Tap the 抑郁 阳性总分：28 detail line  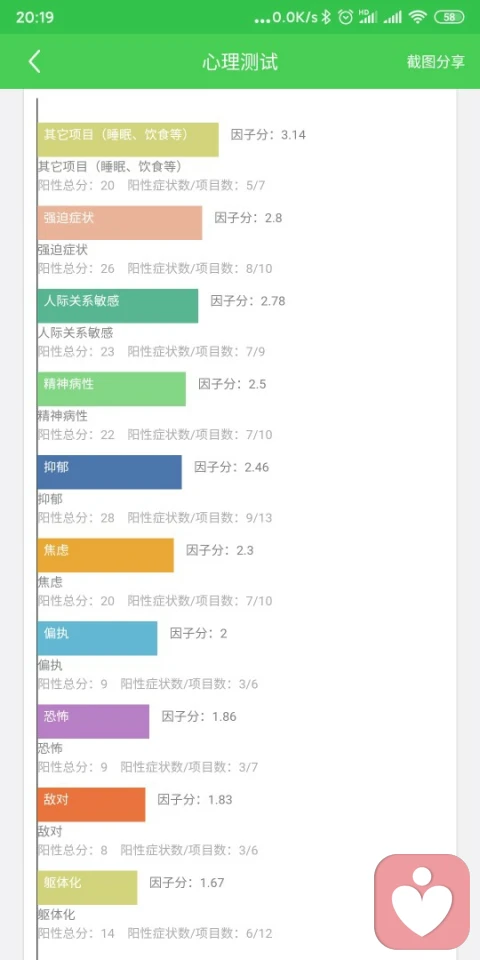pos(155,518)
